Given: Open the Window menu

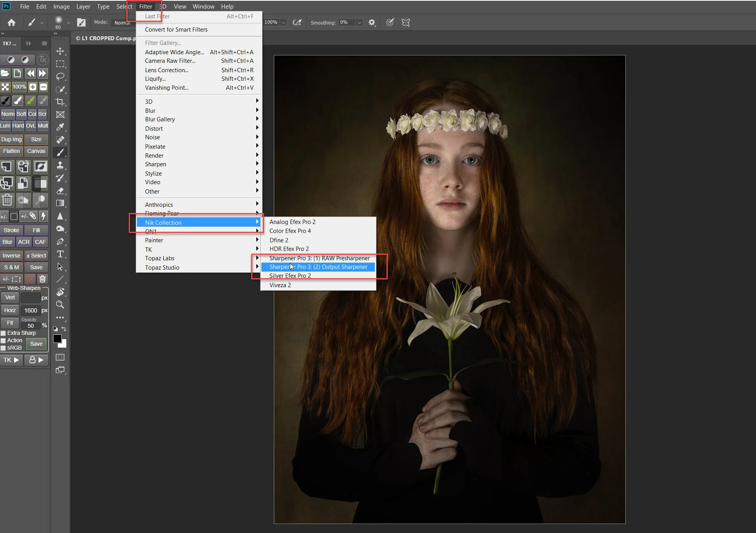Looking at the screenshot, I should click(x=203, y=6).
